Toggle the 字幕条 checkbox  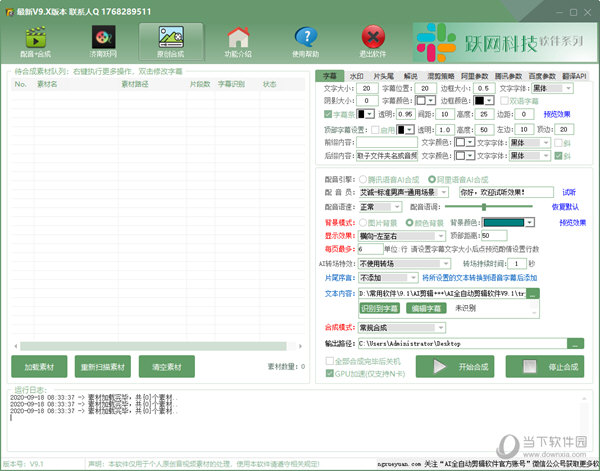pos(329,115)
